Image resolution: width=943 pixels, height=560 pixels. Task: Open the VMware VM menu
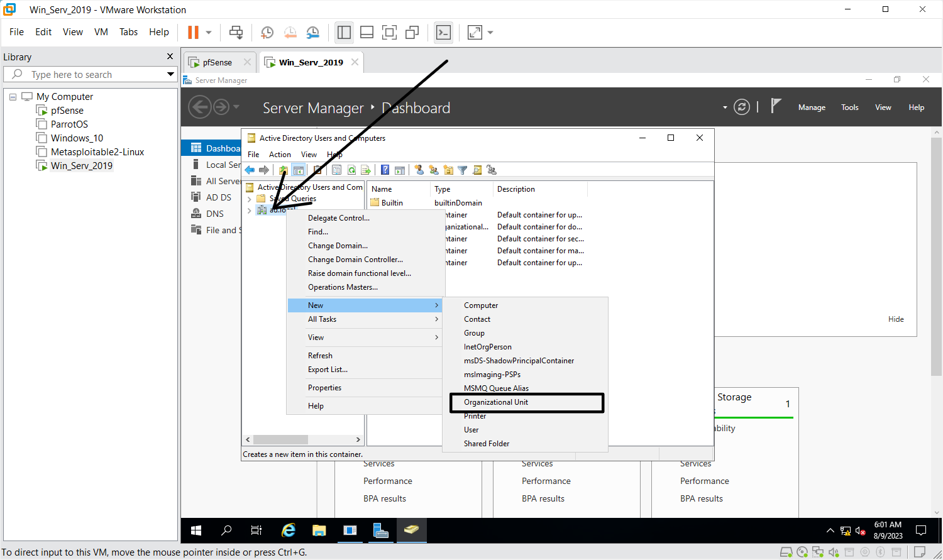pos(101,32)
